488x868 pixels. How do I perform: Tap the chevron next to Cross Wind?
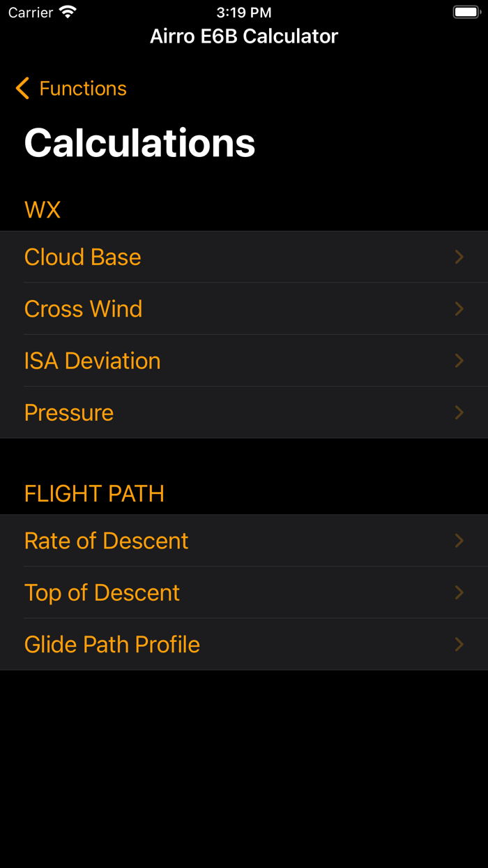[x=459, y=309]
